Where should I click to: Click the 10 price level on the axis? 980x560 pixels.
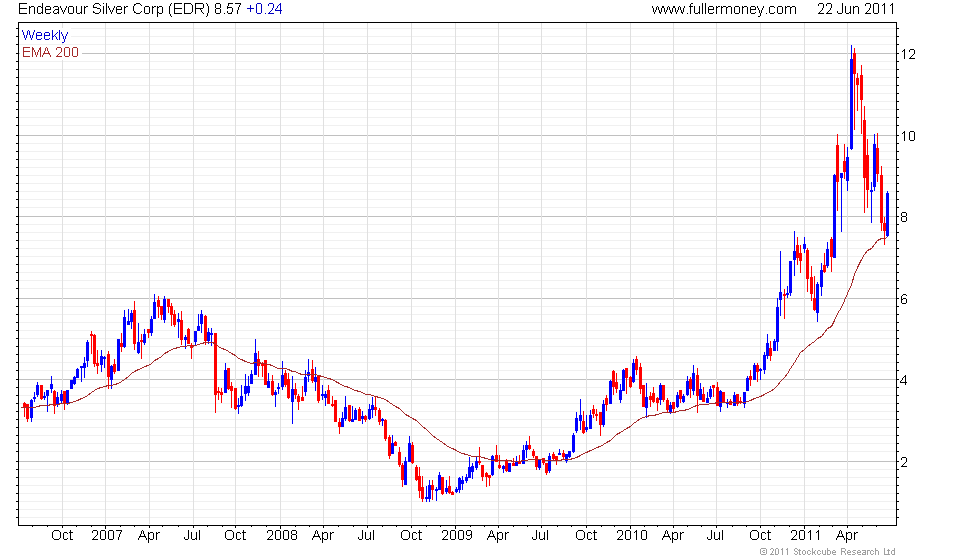[908, 136]
